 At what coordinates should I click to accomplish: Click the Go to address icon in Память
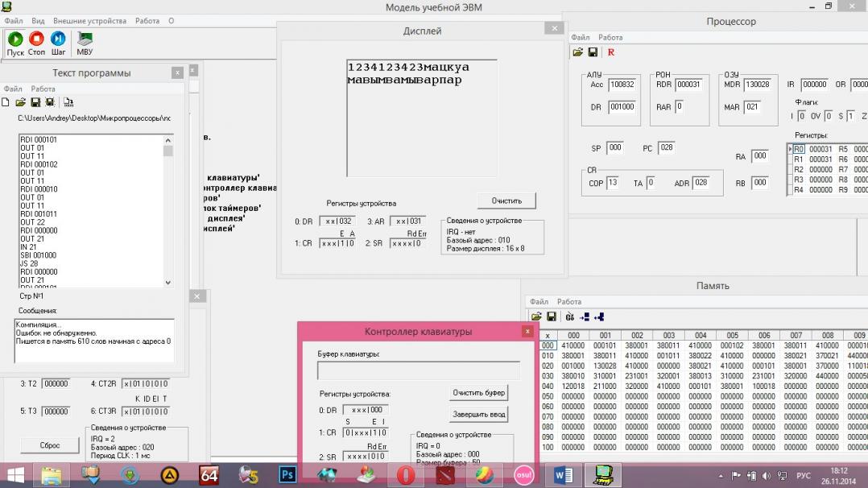pyautogui.click(x=569, y=316)
